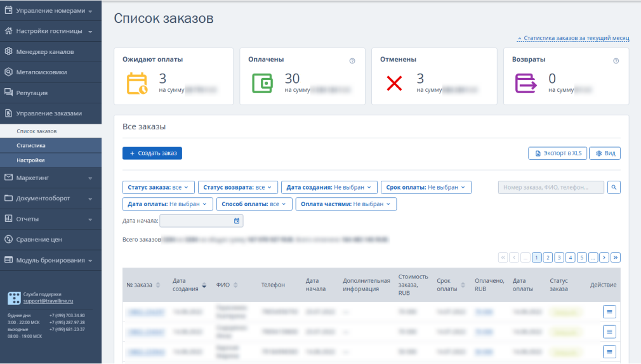Click the search magnifier button
This screenshot has height=364, width=641.
[614, 187]
